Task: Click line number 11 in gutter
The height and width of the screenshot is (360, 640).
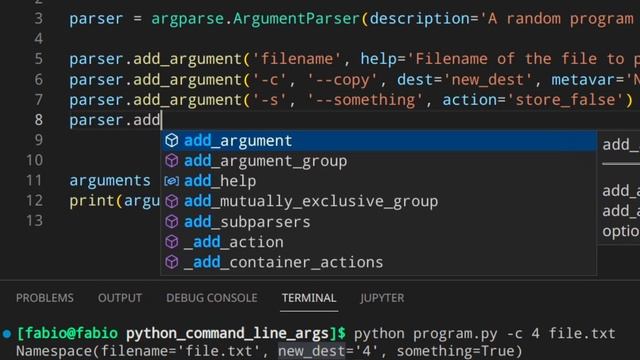Action: click(x=34, y=180)
